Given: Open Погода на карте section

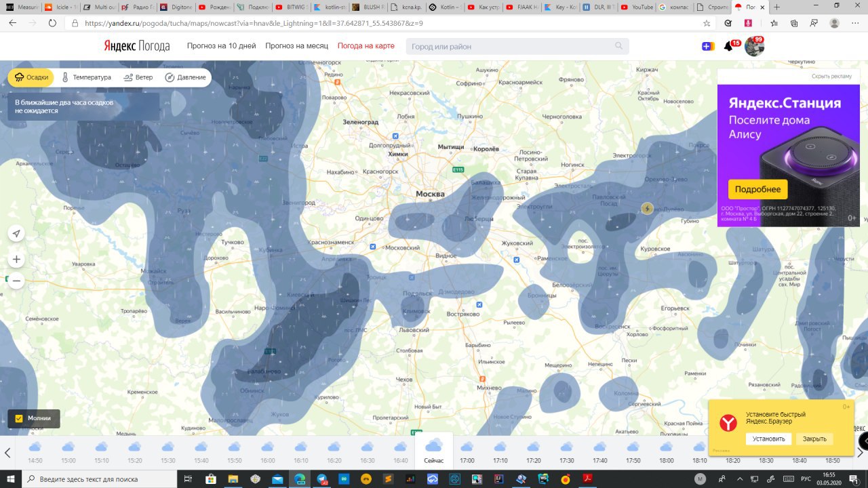Looking at the screenshot, I should pos(366,46).
